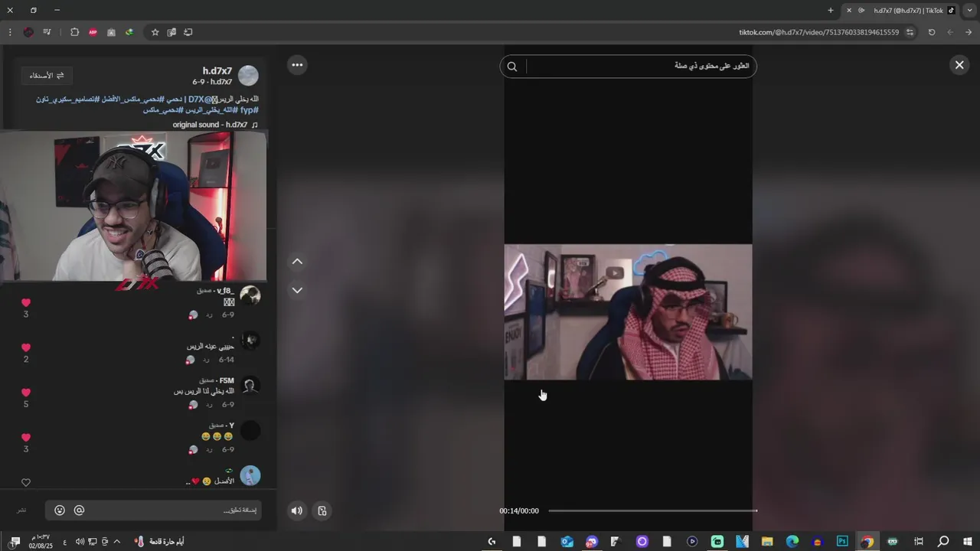This screenshot has width=980, height=551.
Task: Open Windows Start menu
Action: click(x=968, y=541)
